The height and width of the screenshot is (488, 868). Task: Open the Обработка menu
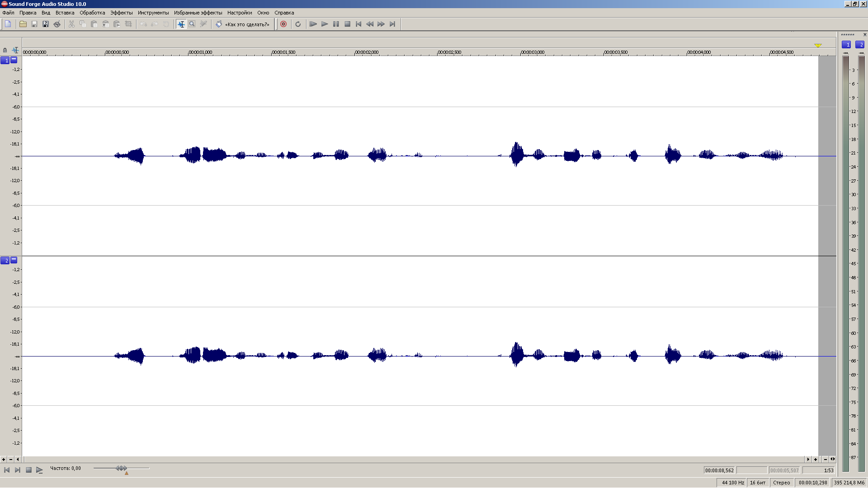(92, 13)
